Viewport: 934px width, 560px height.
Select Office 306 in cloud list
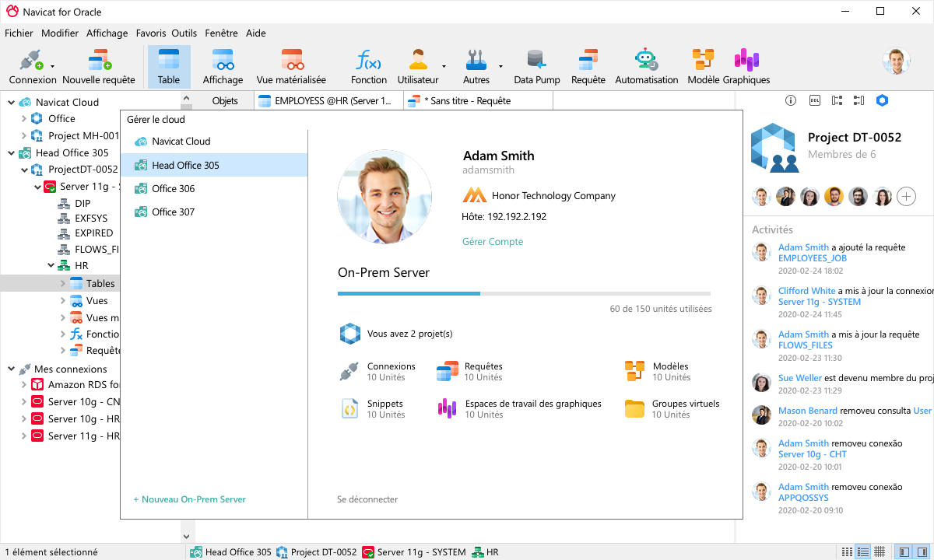(214, 189)
